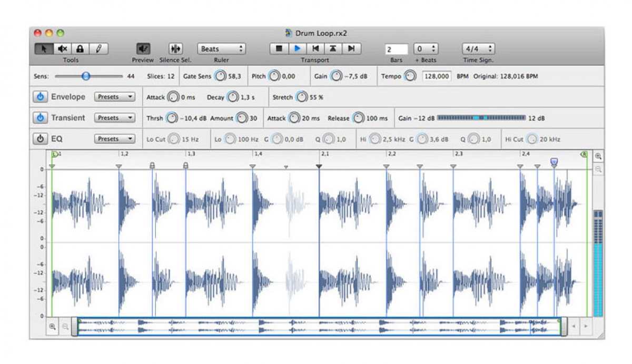Image resolution: width=632 pixels, height=364 pixels.
Task: Zoom out vertically on the waveform
Action: (598, 170)
